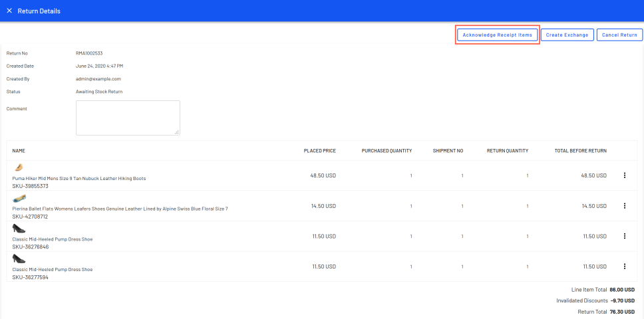Click the PLACED PRICE column header
Screen dimensions: 644x319
point(319,151)
